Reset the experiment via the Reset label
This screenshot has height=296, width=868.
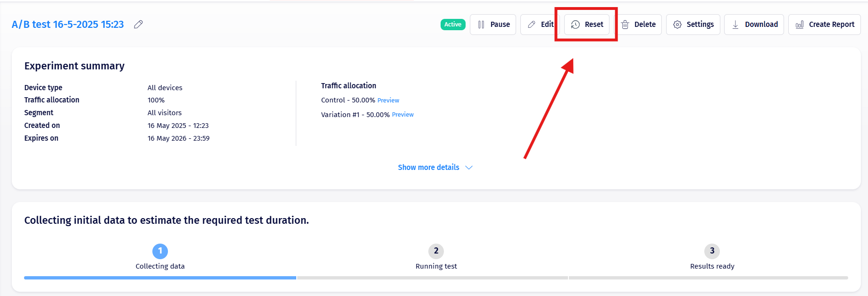coord(594,25)
